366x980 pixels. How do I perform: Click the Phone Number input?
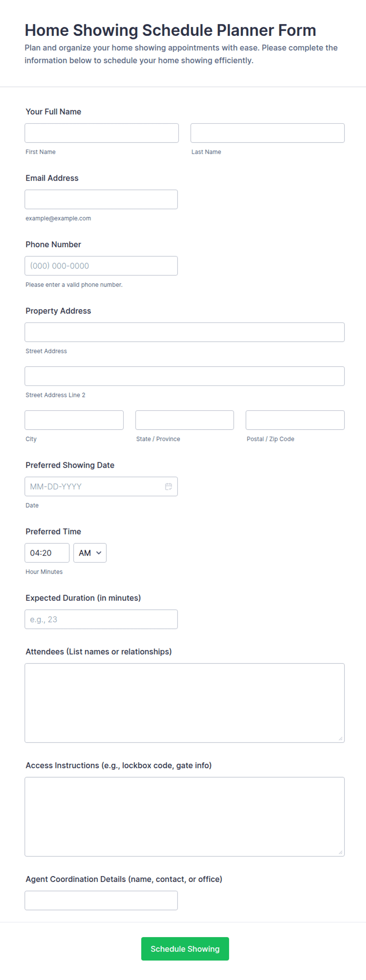101,266
